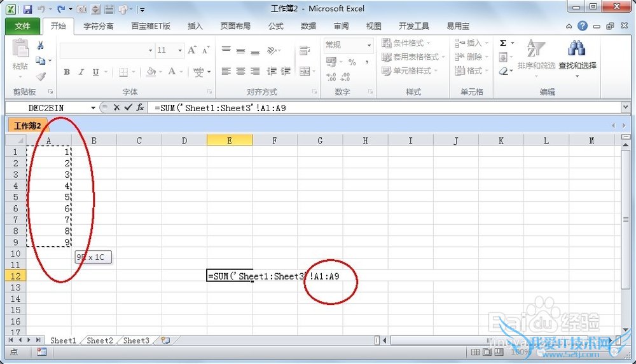Center text horizontally
Screen dimensions: 636x364
click(x=240, y=72)
